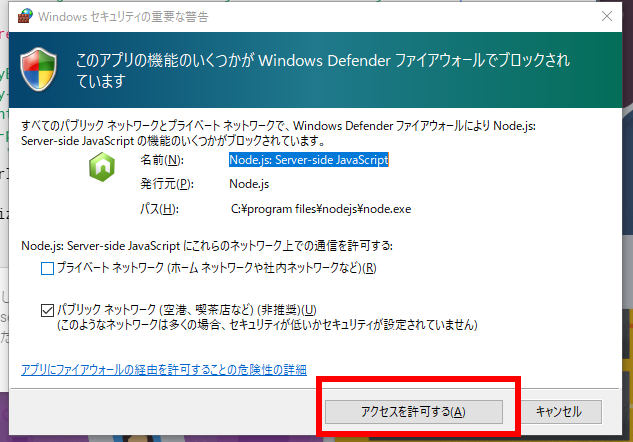Uncheck the public network checkbox
The height and width of the screenshot is (442, 633).
[x=47, y=310]
